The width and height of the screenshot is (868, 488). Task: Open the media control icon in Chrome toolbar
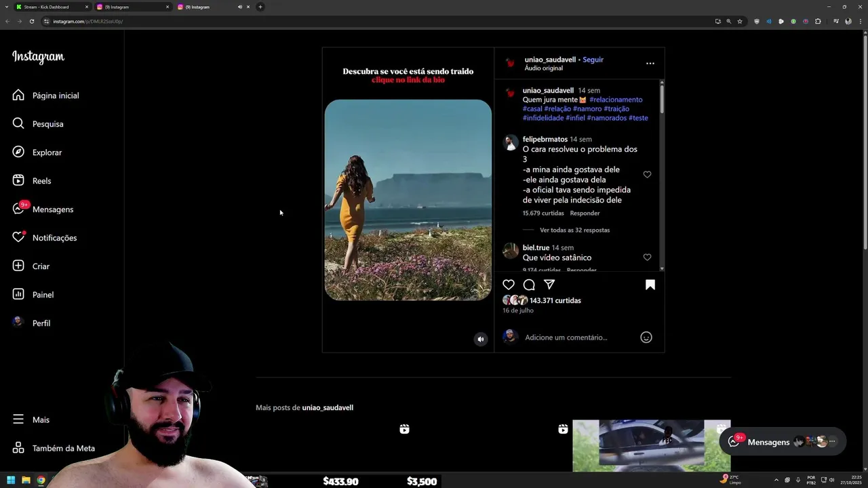[836, 21]
